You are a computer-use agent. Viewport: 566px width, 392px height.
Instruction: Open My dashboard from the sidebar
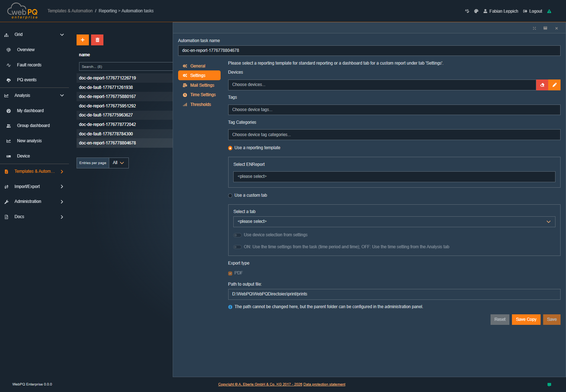click(x=29, y=110)
